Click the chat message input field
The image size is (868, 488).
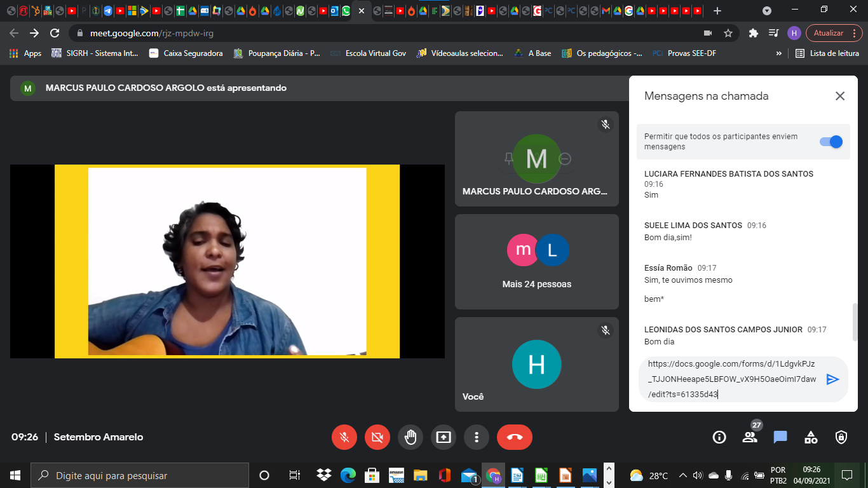731,379
